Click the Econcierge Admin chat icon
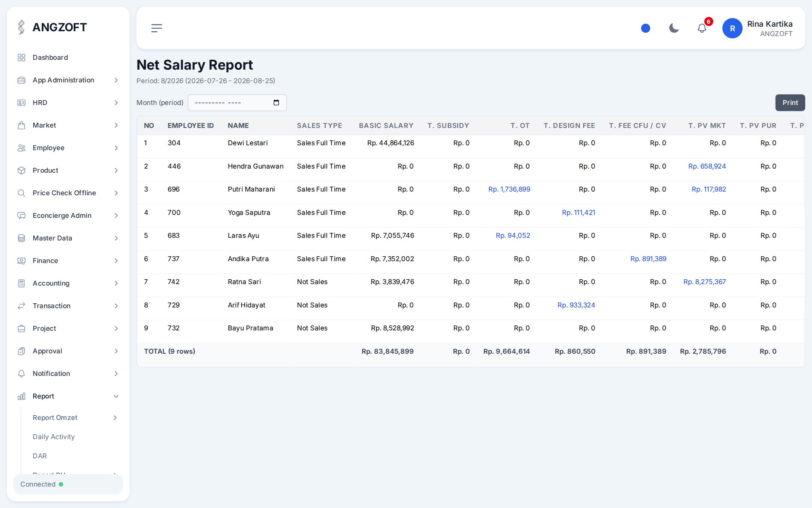Image resolution: width=812 pixels, height=508 pixels. tap(21, 216)
